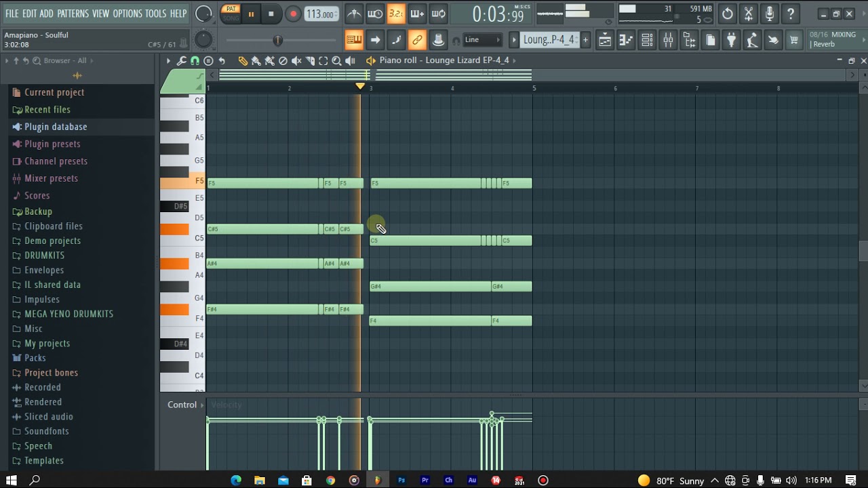Image resolution: width=868 pixels, height=488 pixels.
Task: Click the red Record button
Action: coord(293,14)
